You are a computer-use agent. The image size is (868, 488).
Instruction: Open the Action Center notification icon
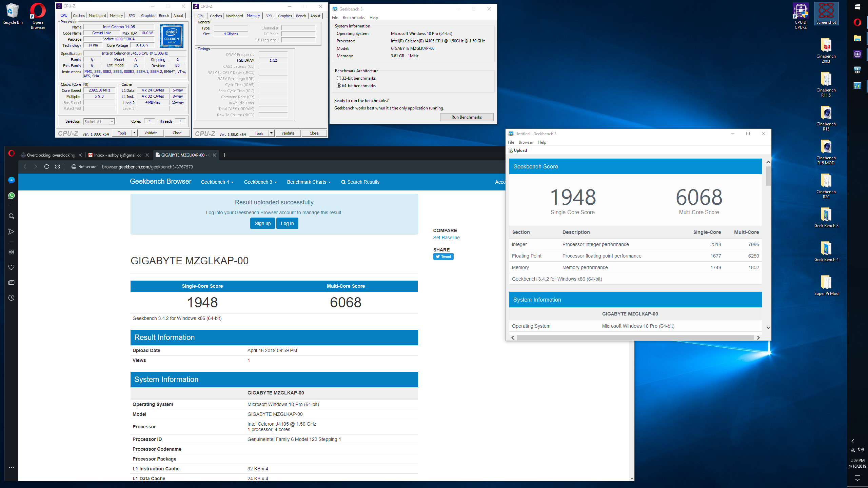point(857,478)
